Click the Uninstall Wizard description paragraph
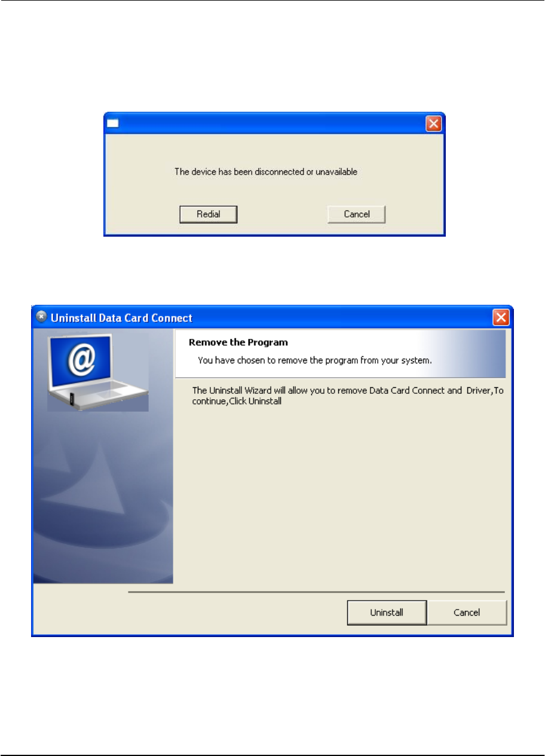 [350, 396]
